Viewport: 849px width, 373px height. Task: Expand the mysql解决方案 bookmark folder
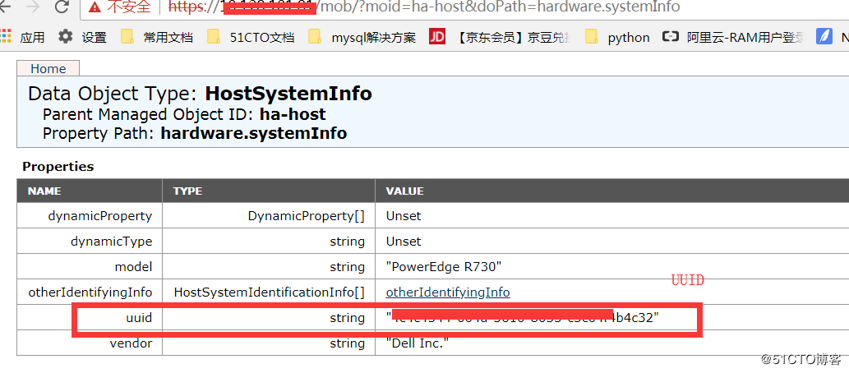(362, 37)
